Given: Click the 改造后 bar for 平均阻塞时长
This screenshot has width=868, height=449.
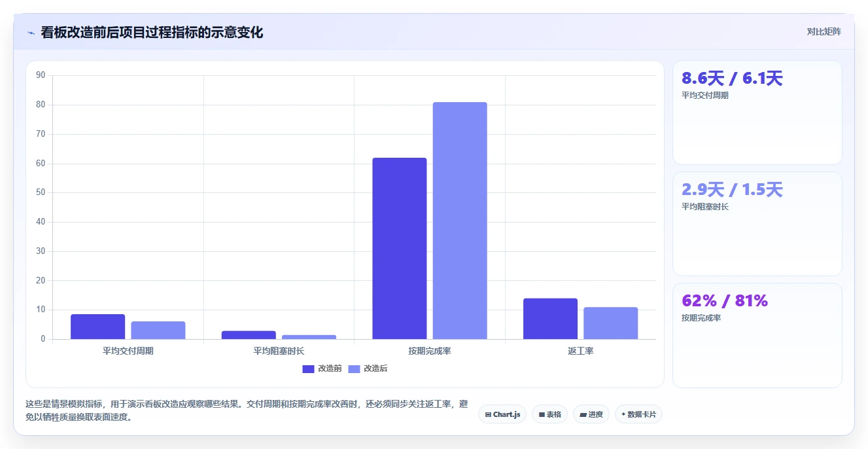Looking at the screenshot, I should [x=309, y=337].
